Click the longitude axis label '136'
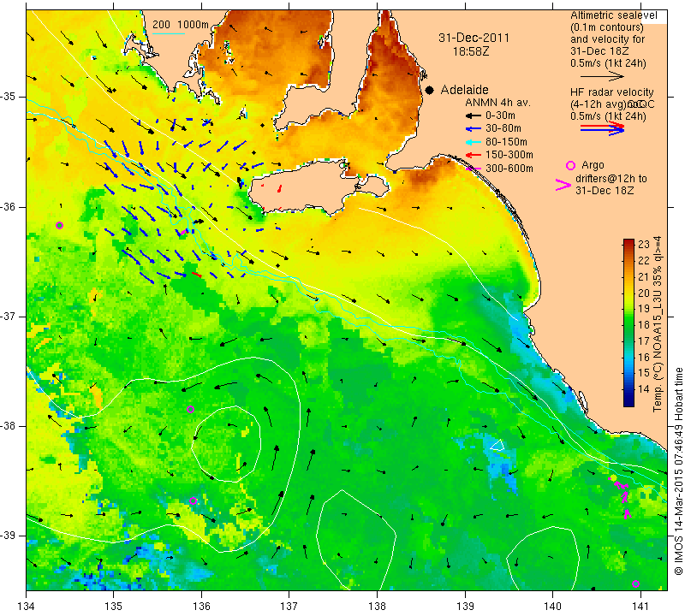Screen dimensions: 685x616 (201, 606)
